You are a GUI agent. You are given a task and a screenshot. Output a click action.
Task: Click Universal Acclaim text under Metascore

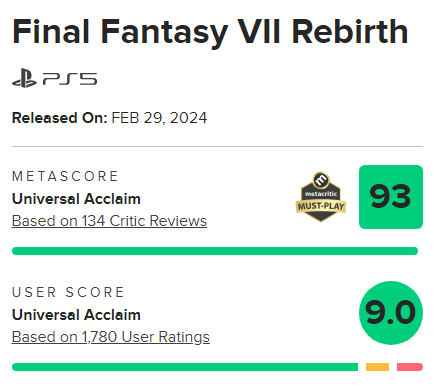coord(76,199)
